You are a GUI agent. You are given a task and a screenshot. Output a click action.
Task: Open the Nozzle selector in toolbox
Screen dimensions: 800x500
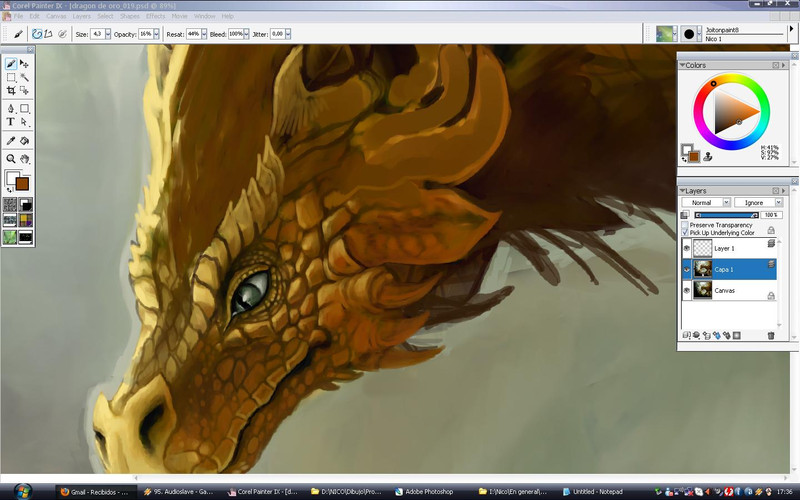tap(26, 237)
